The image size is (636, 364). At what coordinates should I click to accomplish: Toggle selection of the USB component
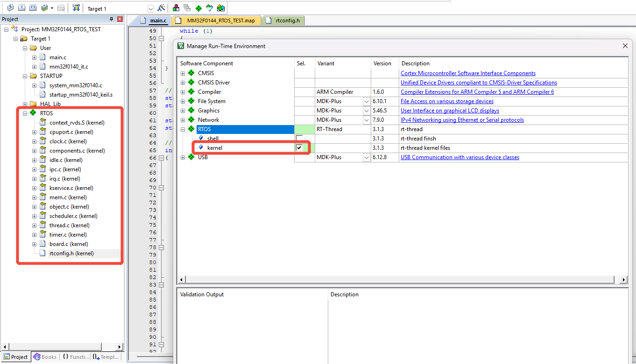click(304, 157)
